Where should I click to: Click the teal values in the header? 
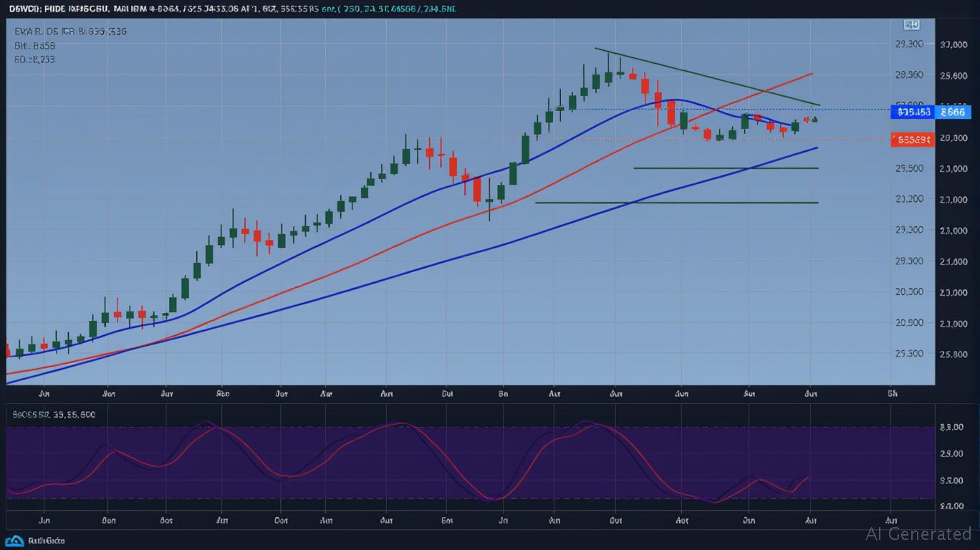(389, 9)
